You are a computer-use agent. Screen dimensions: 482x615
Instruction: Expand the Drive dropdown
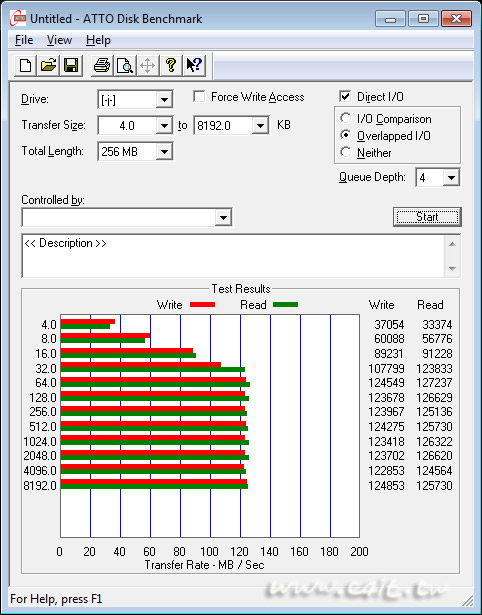click(164, 100)
